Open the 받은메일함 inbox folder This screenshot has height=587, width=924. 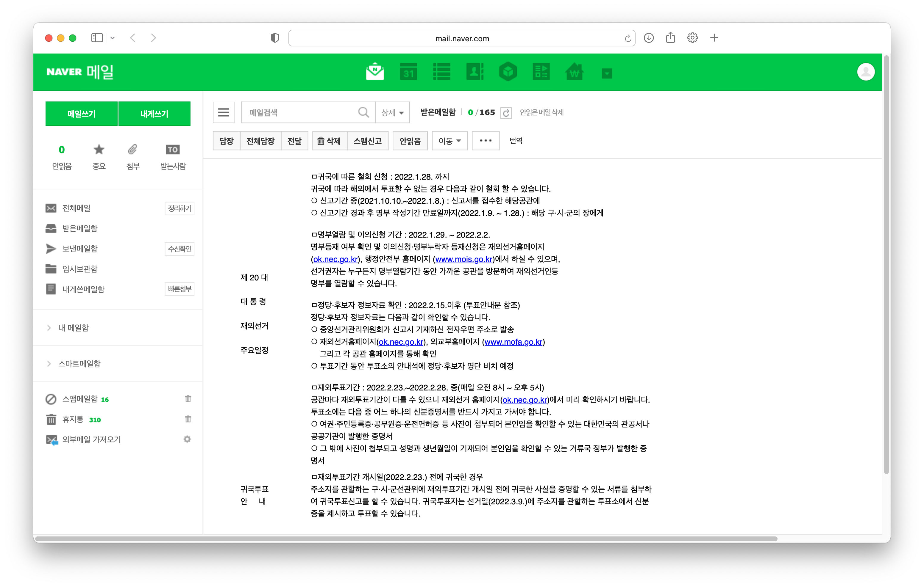coord(80,228)
